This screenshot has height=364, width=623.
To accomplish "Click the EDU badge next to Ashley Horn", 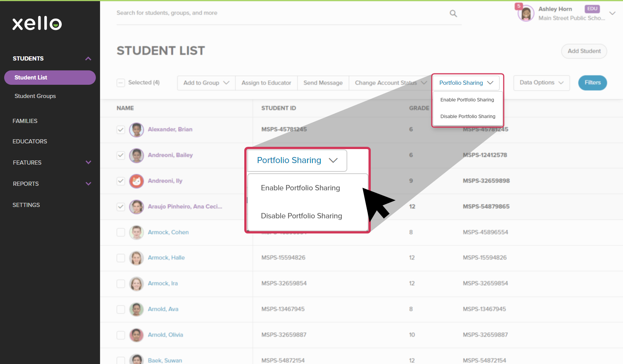I will tap(592, 8).
